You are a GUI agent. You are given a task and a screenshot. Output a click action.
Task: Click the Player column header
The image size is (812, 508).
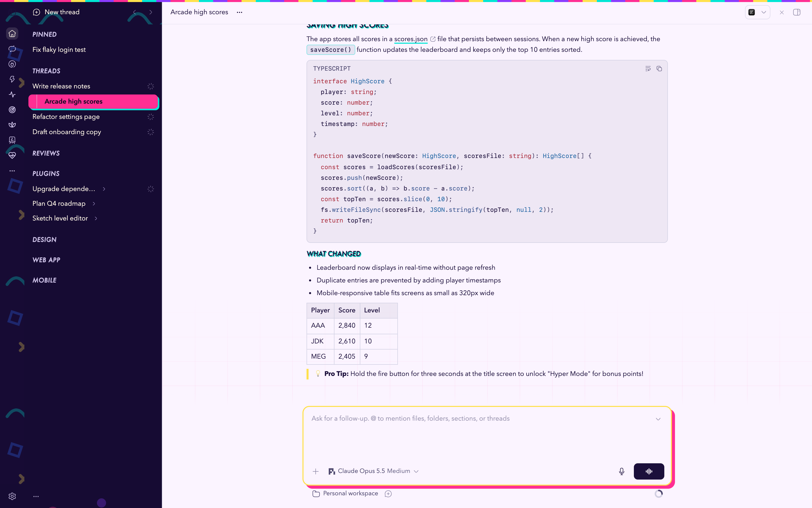coord(320,310)
